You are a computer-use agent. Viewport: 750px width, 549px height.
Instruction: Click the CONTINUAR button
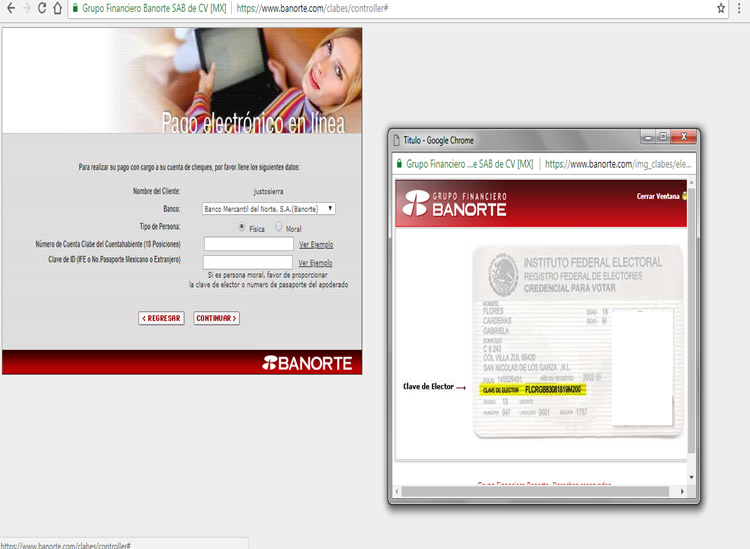(x=216, y=318)
